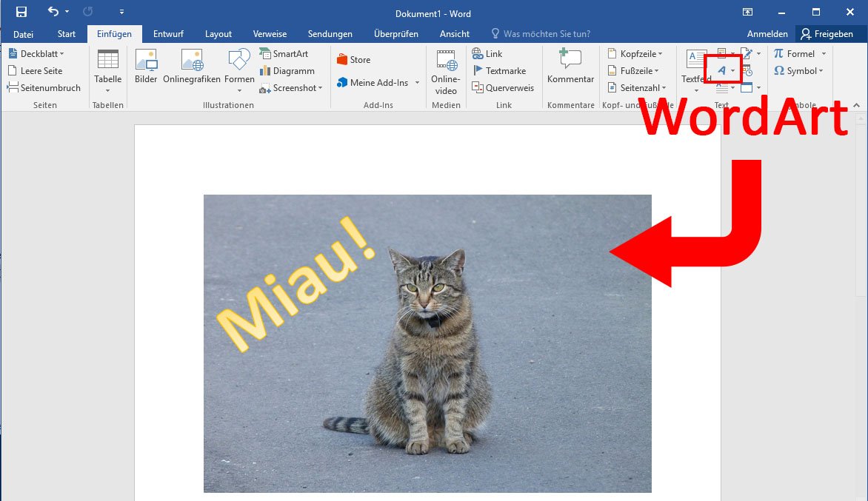
Task: Click the Undo arrow icon
Action: (53, 12)
